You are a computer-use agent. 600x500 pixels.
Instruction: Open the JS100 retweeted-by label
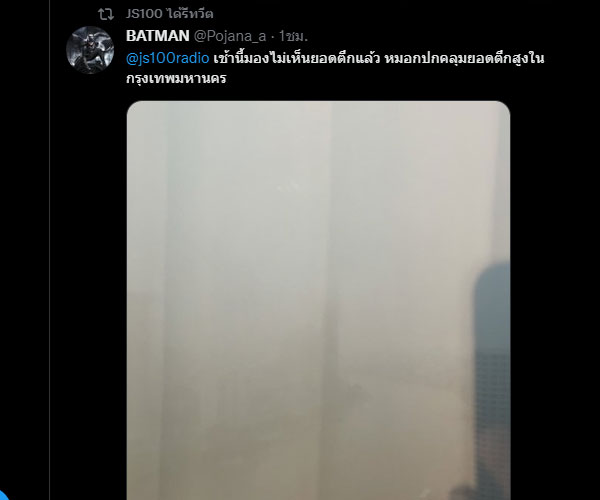[170, 14]
